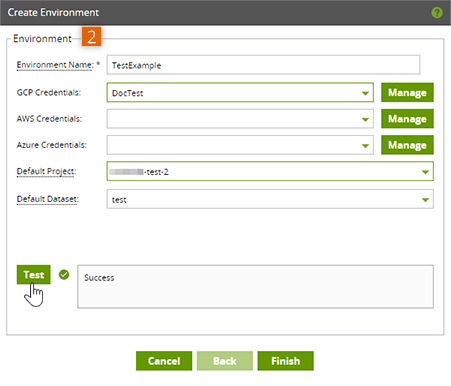The width and height of the screenshot is (451, 386).
Task: Click the Back button
Action: tap(225, 361)
